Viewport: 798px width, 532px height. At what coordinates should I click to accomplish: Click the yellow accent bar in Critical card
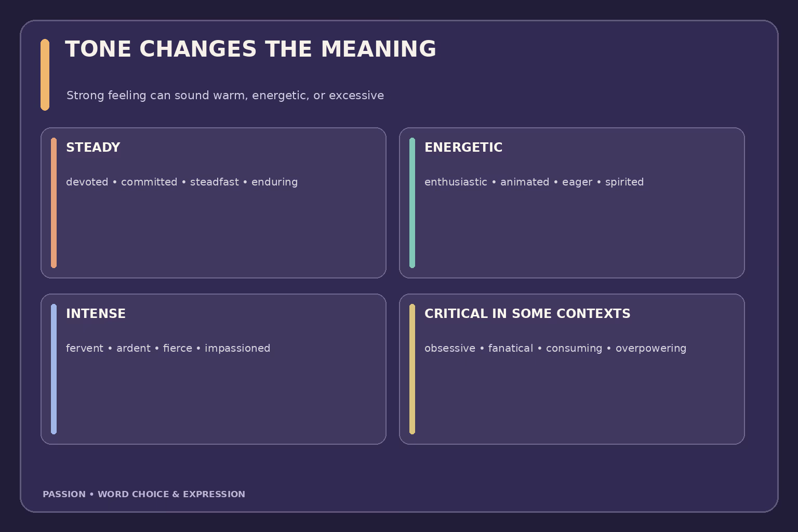pos(412,369)
